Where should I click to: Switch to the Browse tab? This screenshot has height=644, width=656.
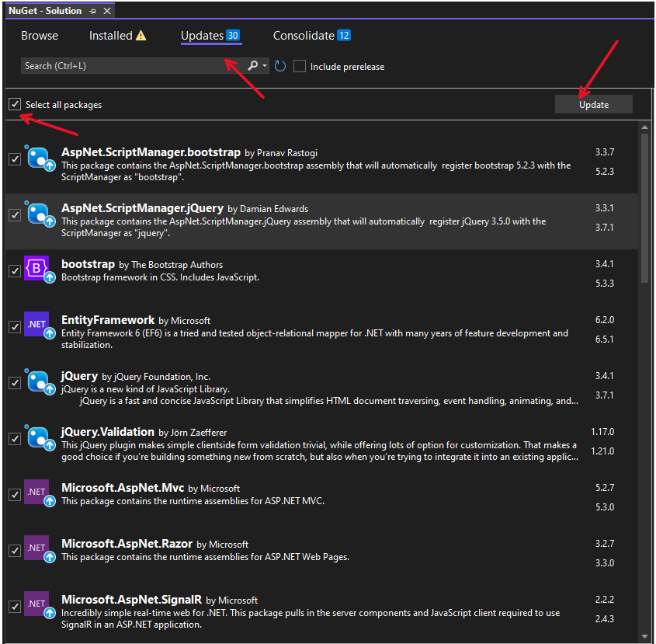pos(40,36)
